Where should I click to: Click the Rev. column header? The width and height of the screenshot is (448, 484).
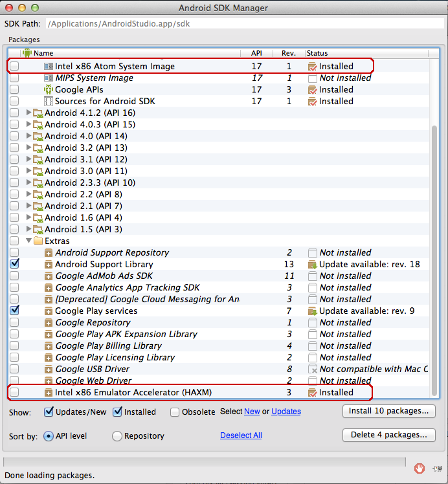coord(289,53)
